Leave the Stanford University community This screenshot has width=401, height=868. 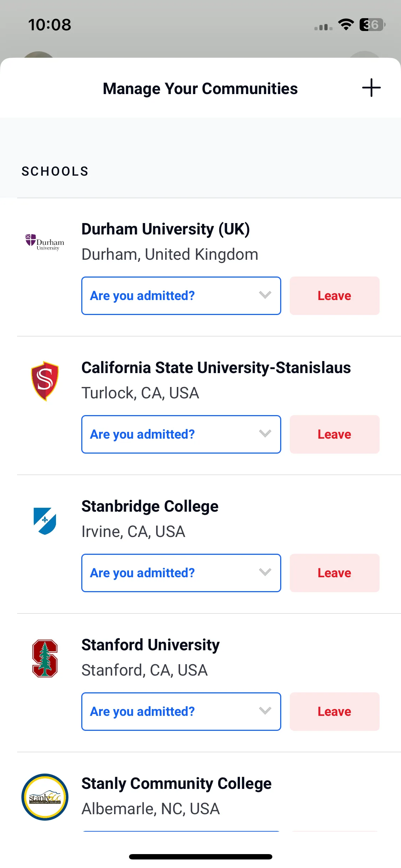[334, 712]
